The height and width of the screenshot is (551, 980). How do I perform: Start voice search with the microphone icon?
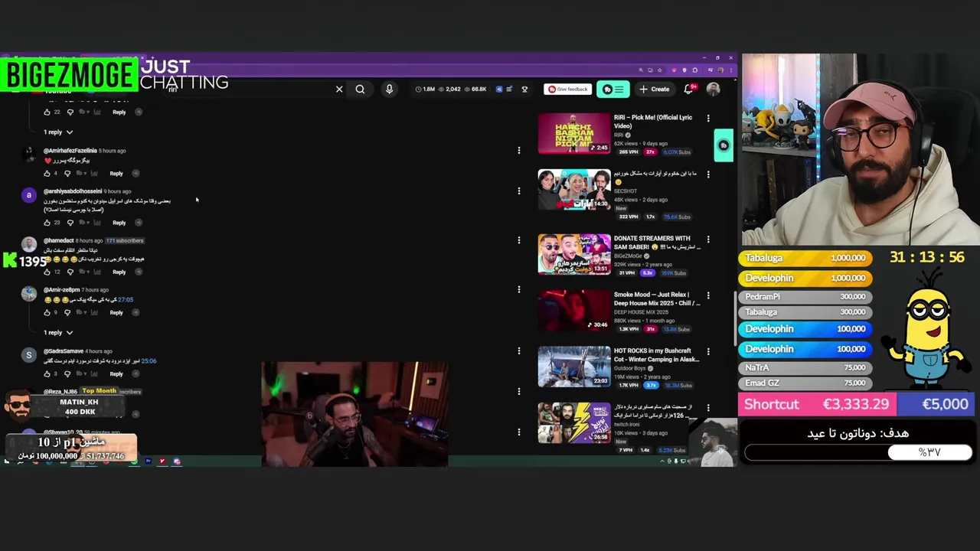(389, 89)
